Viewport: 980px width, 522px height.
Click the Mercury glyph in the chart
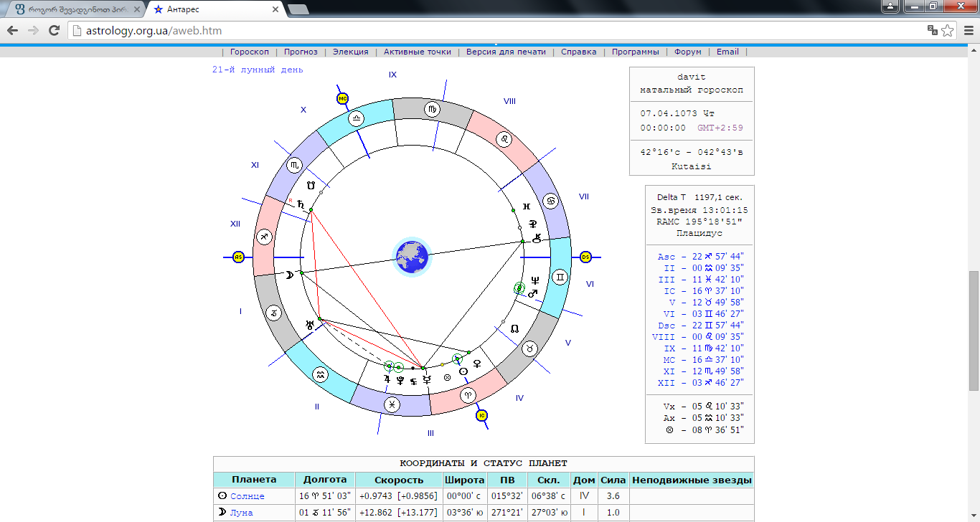pos(427,379)
